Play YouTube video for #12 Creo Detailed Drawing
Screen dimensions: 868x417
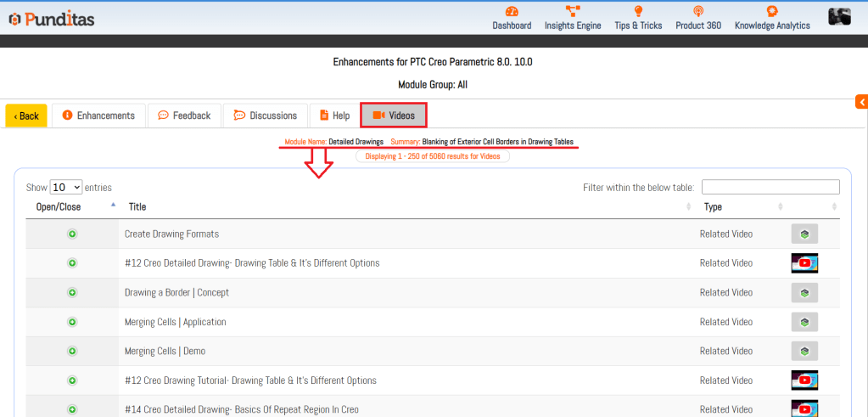pyautogui.click(x=804, y=263)
